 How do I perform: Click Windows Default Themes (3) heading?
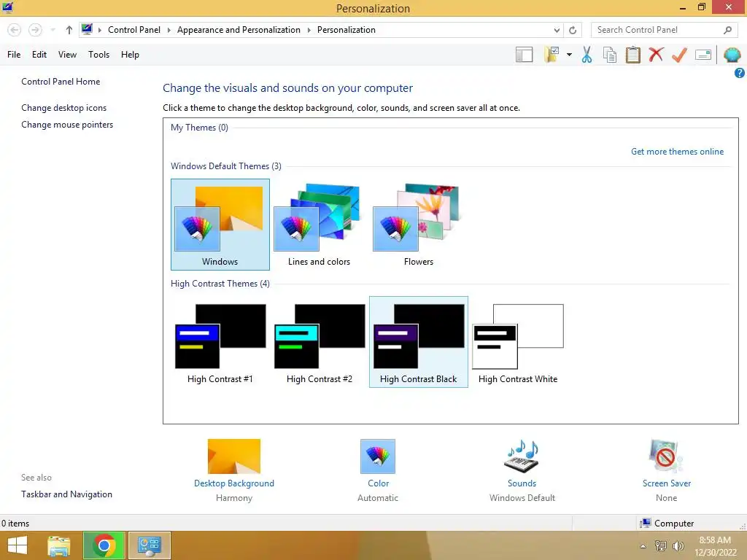pyautogui.click(x=226, y=166)
